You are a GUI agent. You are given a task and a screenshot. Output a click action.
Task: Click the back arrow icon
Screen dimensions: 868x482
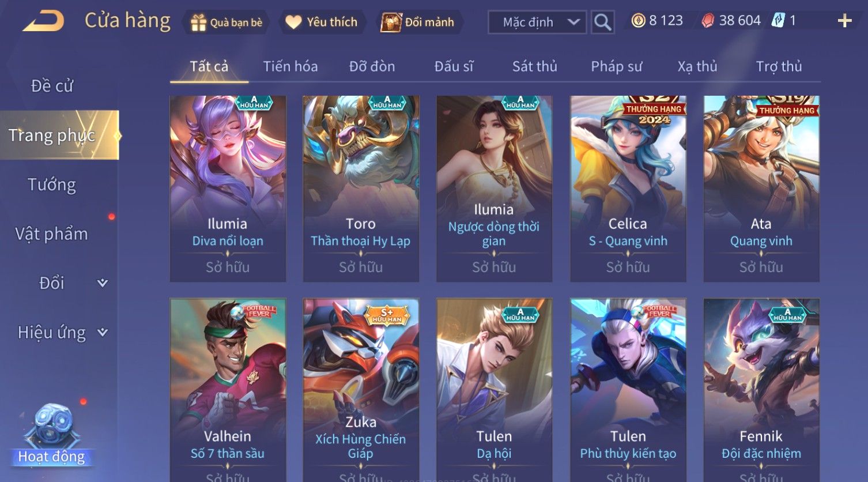(43, 21)
